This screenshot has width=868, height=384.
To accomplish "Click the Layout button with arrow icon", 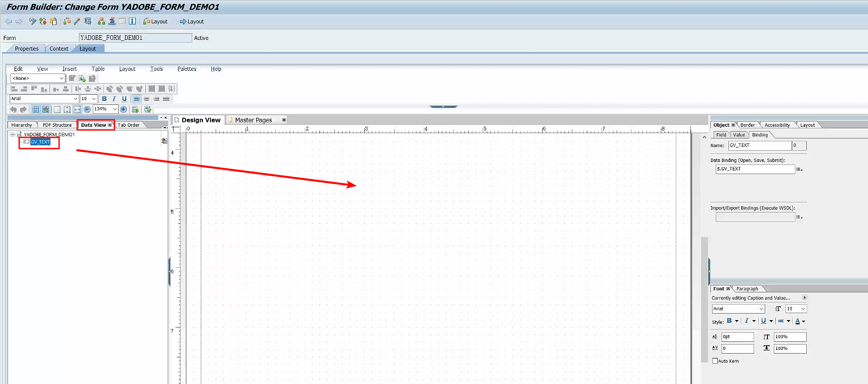I will (192, 21).
